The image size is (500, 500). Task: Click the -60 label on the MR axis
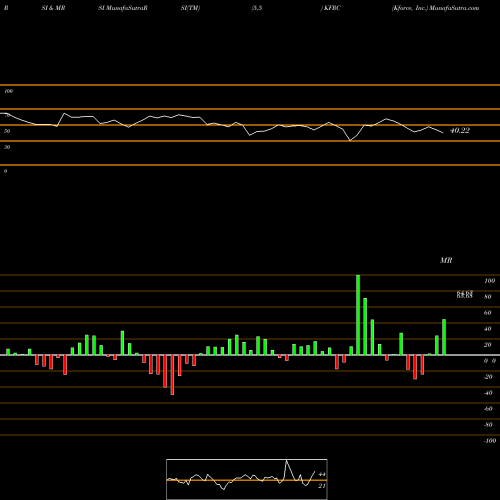pyautogui.click(x=488, y=409)
